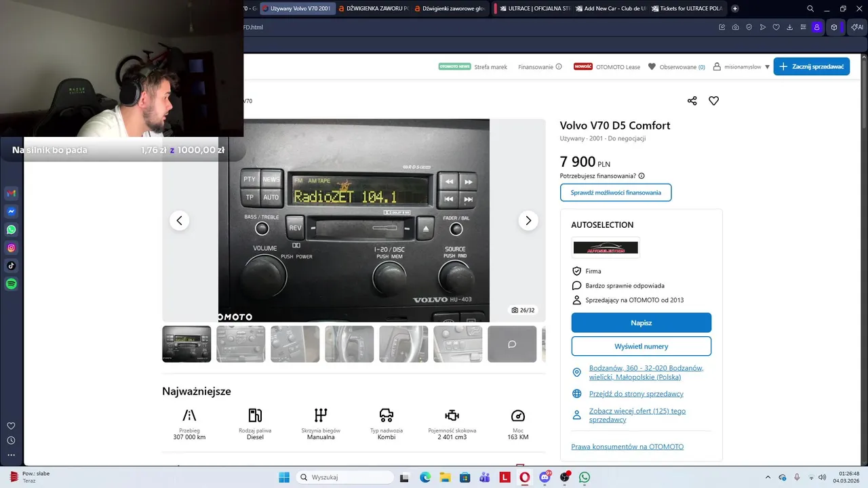Viewport: 868px width, 488px height.
Task: Switch to Add New Car tab
Action: click(x=611, y=9)
